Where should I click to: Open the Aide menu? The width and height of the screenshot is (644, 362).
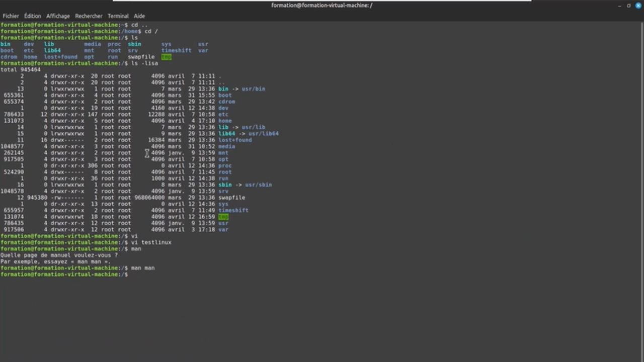point(140,16)
